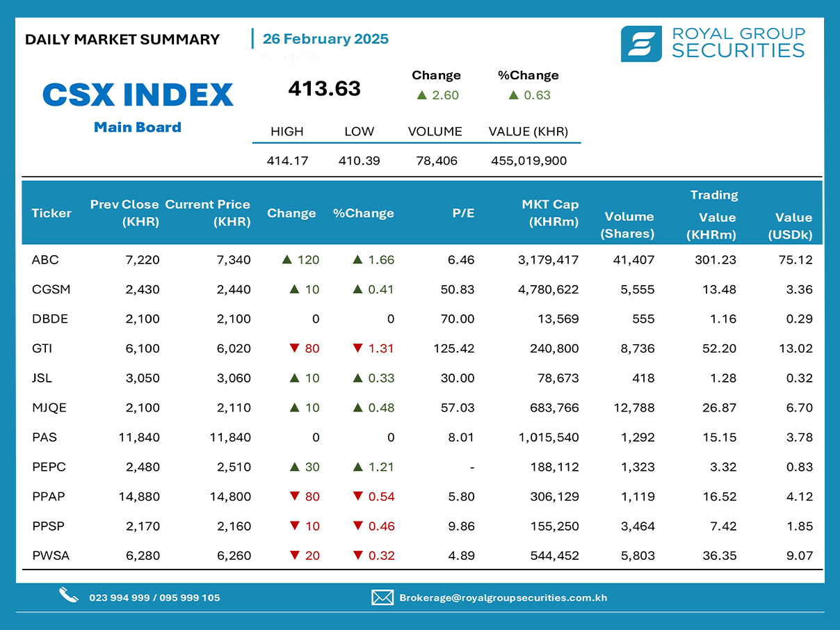Select the PAS ticker row label
The image size is (840, 630).
(45, 437)
